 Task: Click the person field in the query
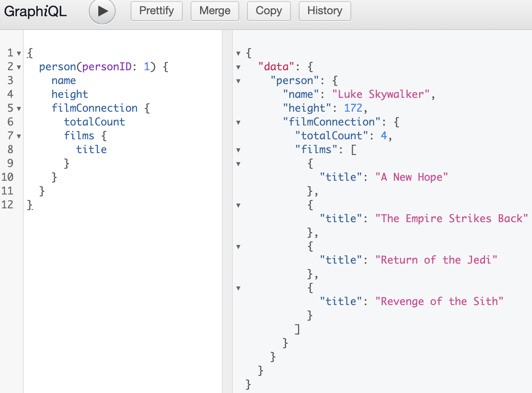58,67
